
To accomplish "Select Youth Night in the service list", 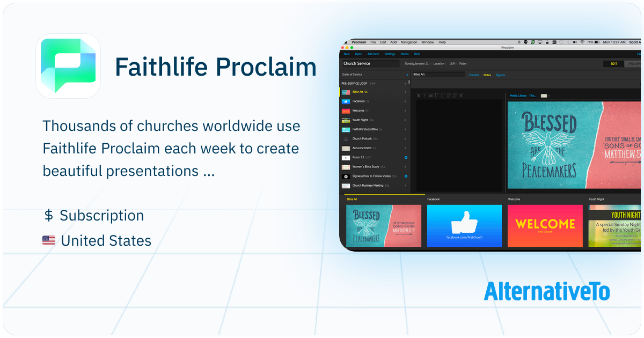I will click(374, 120).
